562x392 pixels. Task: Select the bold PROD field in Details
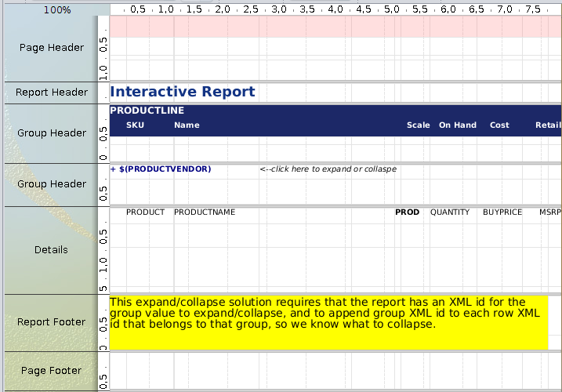[x=407, y=212]
